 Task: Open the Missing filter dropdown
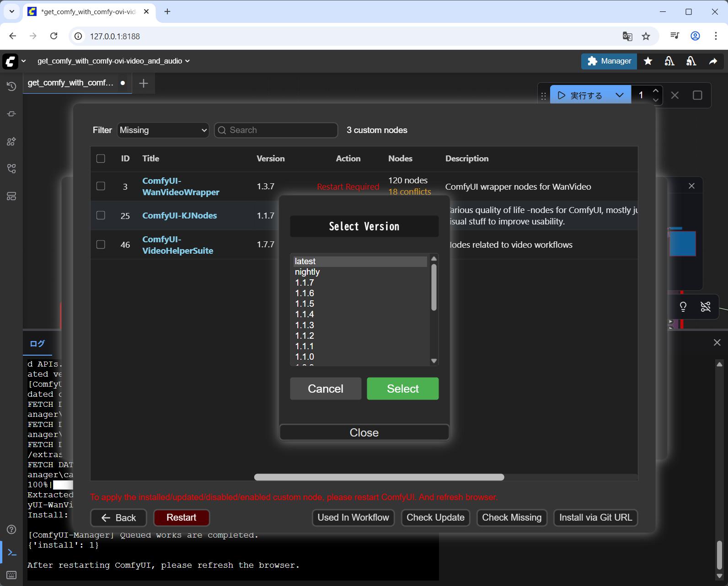[163, 130]
